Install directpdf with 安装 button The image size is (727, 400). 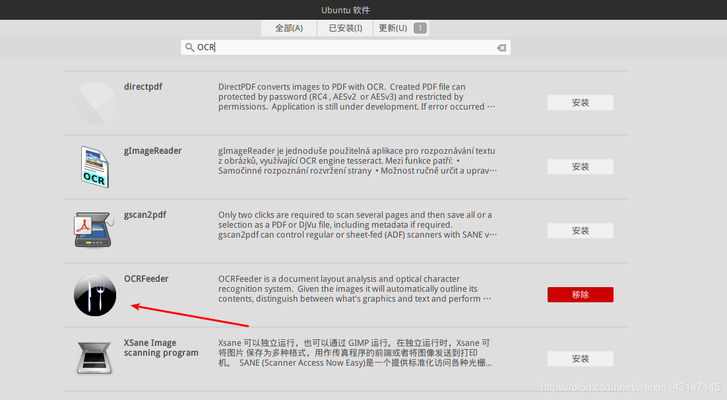pyautogui.click(x=580, y=103)
